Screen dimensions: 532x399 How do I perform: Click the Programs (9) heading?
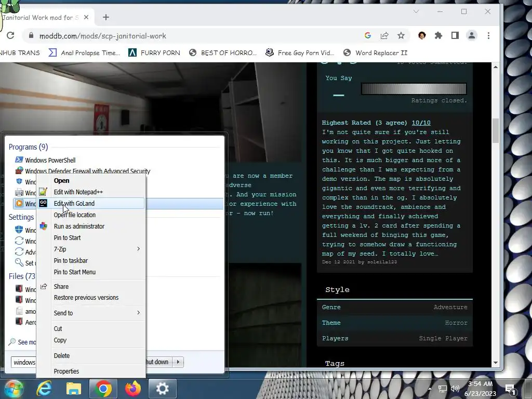click(28, 147)
